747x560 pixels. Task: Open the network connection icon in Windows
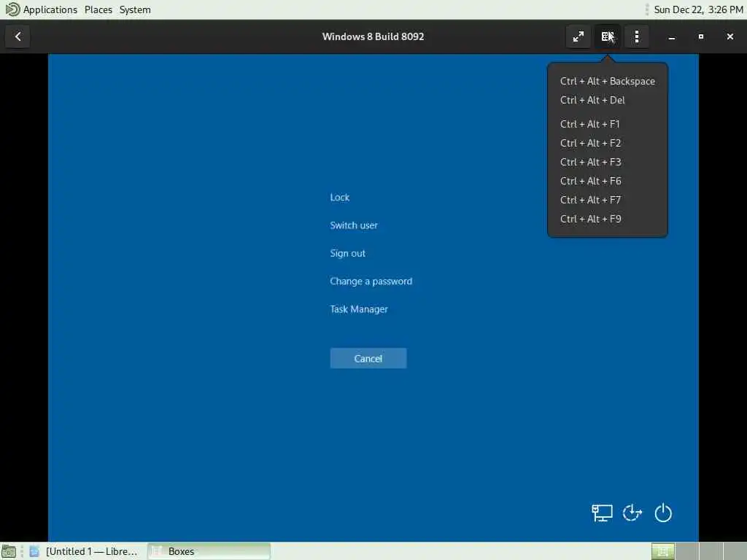602,513
